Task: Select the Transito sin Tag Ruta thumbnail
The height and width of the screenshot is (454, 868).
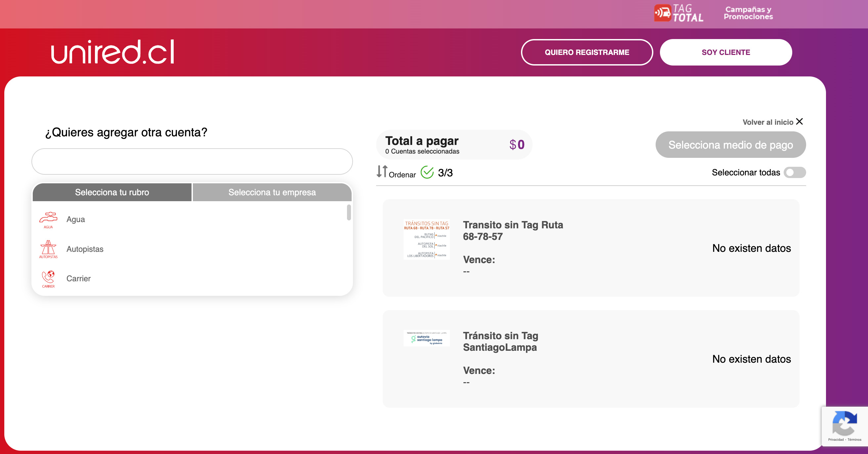Action: pos(426,239)
